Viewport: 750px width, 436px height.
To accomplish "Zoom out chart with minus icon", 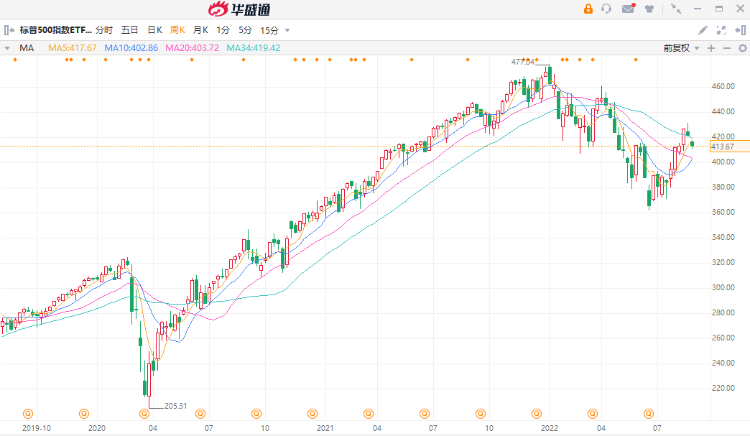I will coord(725,47).
